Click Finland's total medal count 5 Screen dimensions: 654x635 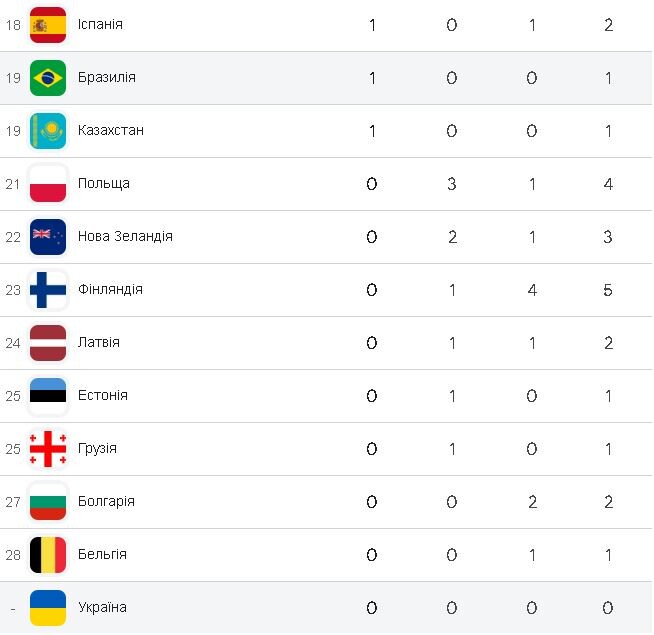coord(608,290)
